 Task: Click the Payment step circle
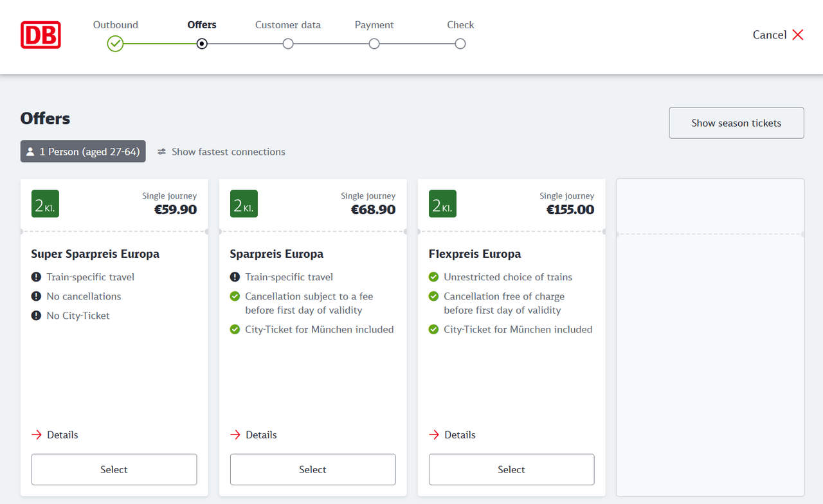(x=374, y=44)
